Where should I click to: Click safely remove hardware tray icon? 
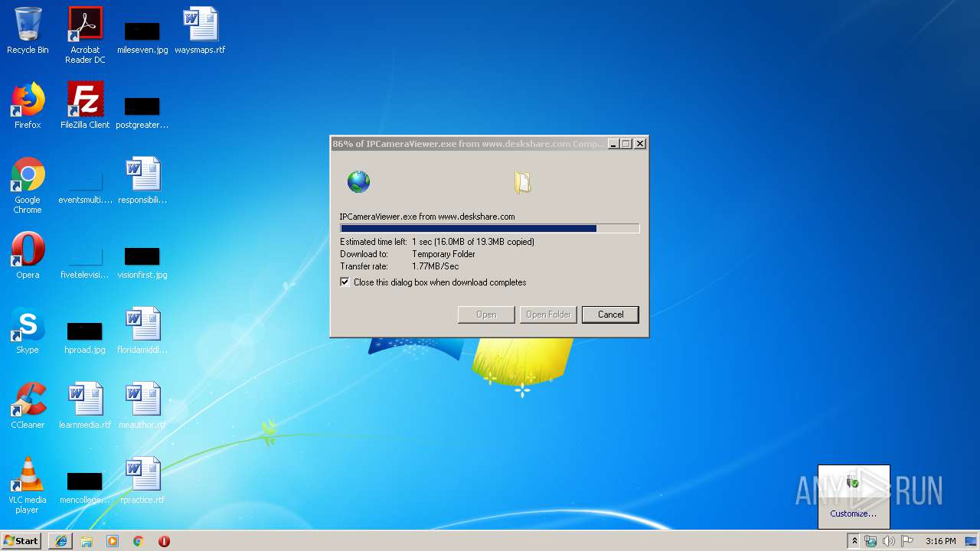point(853,483)
